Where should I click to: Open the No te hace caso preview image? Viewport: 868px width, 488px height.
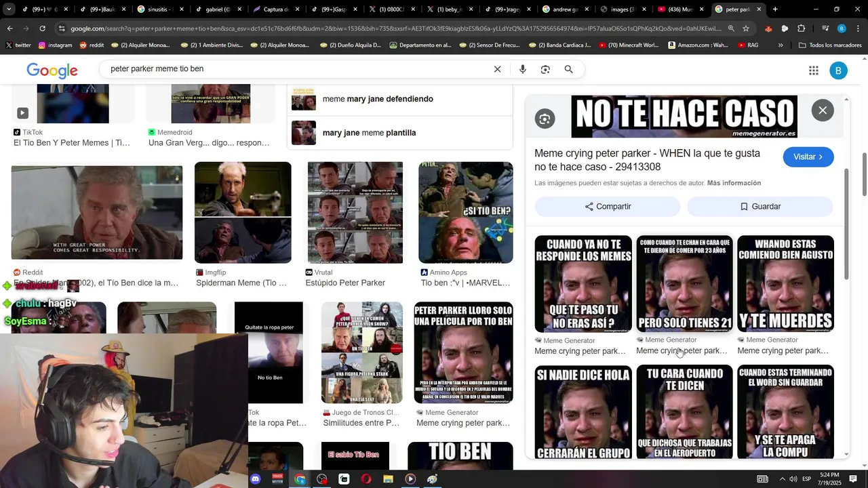coord(684,117)
